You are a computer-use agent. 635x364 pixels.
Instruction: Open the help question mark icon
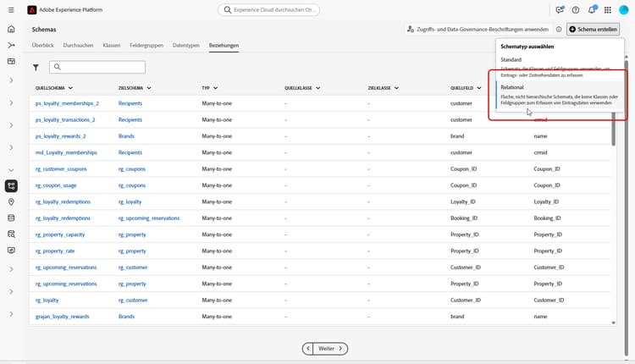(576, 9)
